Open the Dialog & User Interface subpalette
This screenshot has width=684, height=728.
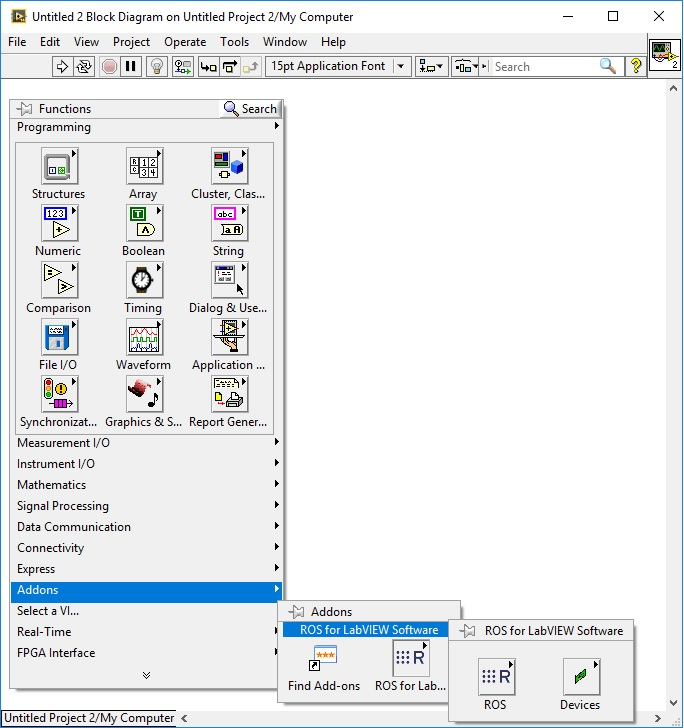[229, 280]
